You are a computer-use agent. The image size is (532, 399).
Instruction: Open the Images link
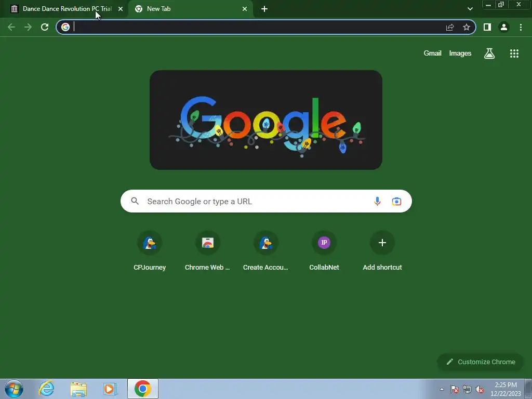pyautogui.click(x=460, y=54)
